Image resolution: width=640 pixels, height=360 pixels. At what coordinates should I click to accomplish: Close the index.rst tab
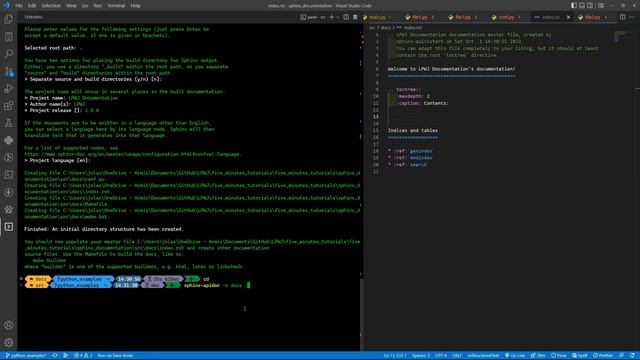pos(568,17)
